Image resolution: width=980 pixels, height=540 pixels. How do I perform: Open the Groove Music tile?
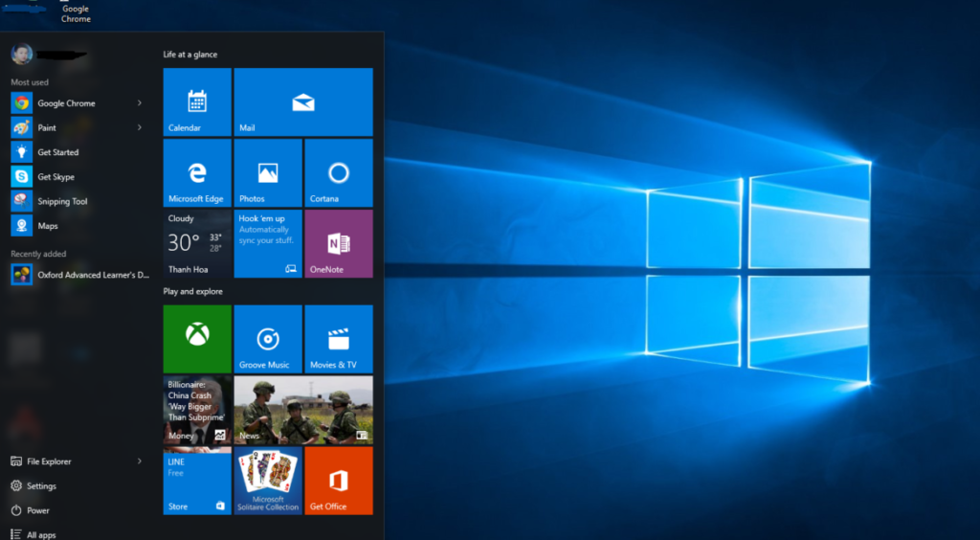click(x=268, y=338)
